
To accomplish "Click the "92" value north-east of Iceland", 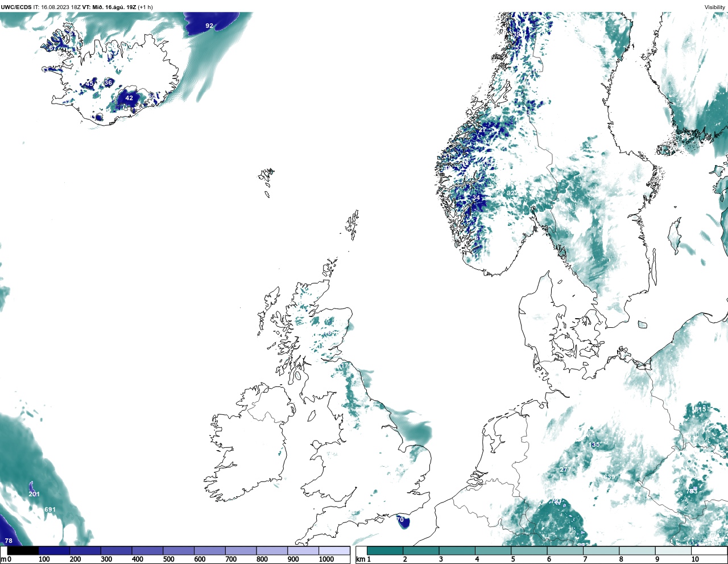I will tap(209, 26).
